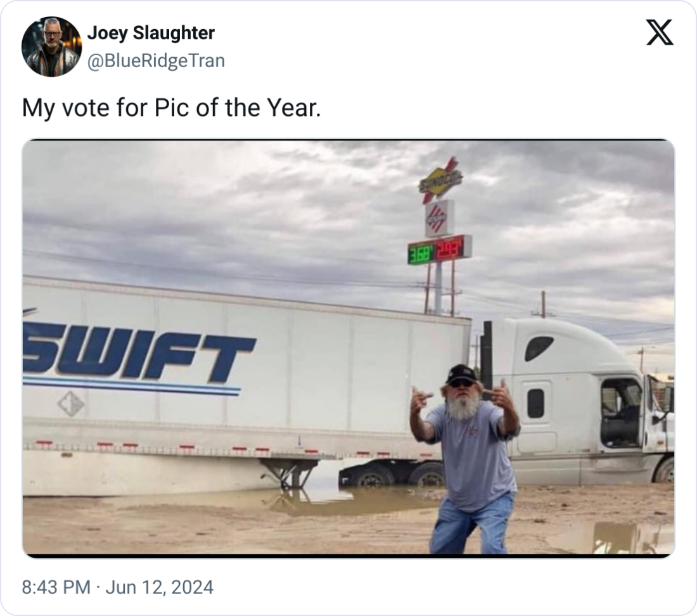The image size is (697, 616).
Task: Click the Jun 12, 2024 date
Action: click(159, 587)
